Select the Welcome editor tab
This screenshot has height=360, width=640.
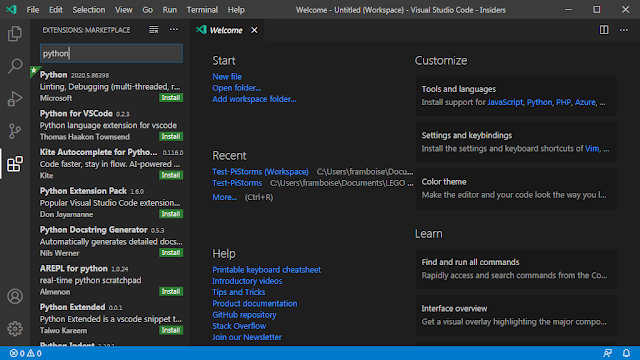[x=226, y=30]
